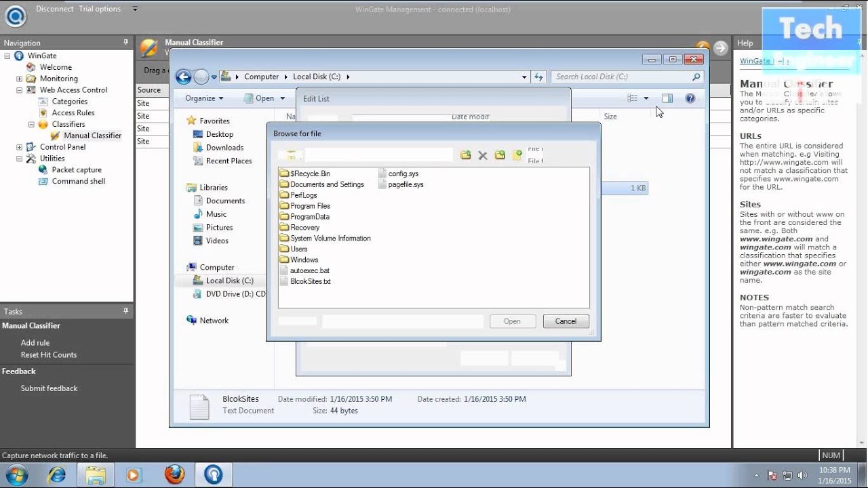Select Categories in WinGate navigation
The image size is (868, 488).
tap(63, 101)
